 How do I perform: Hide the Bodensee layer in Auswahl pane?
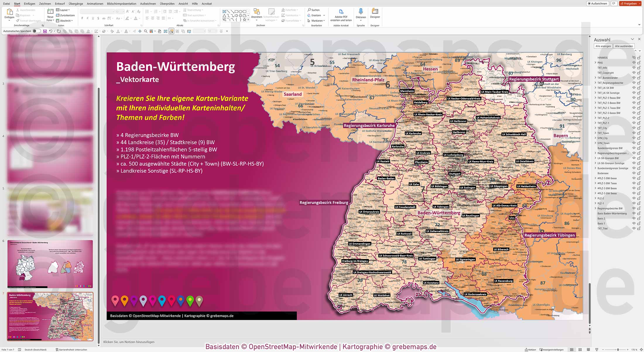(633, 173)
